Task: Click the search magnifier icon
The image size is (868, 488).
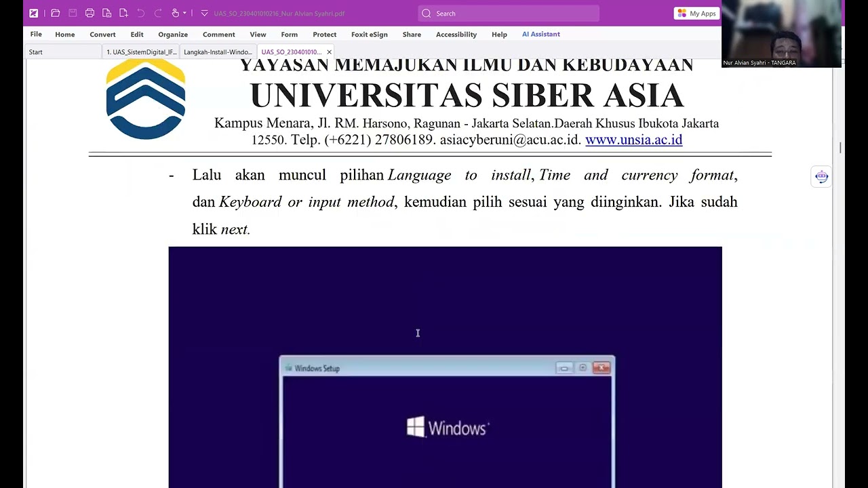Action: [426, 14]
